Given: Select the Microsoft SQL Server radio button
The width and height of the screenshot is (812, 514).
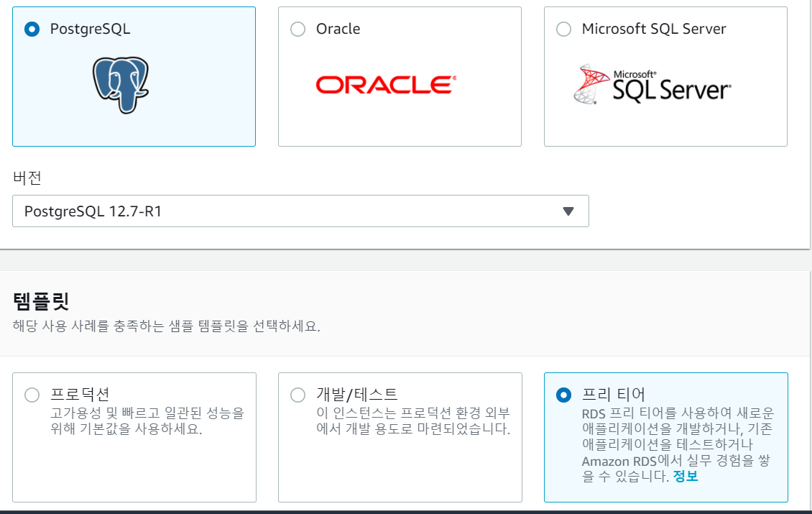Looking at the screenshot, I should pos(563,29).
